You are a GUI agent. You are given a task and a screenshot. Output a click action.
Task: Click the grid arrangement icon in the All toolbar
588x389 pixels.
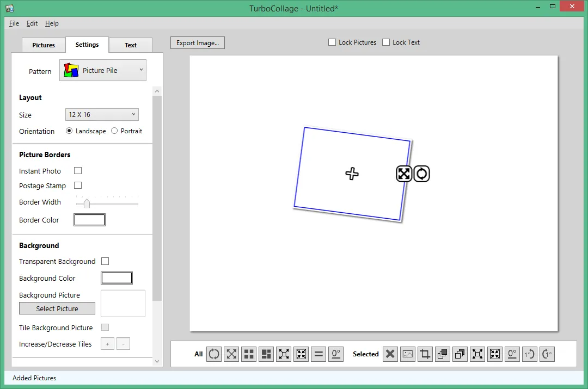249,354
